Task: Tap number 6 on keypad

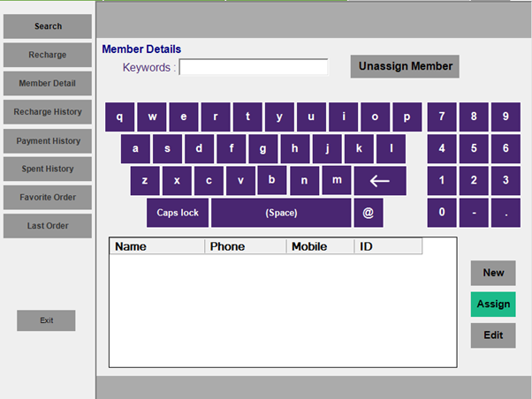Action: click(505, 149)
